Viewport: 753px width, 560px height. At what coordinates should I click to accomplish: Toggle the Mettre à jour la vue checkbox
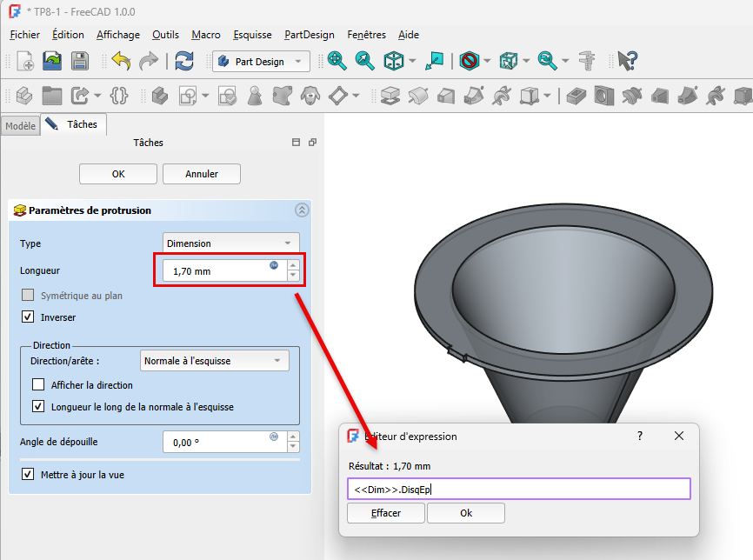(x=29, y=475)
